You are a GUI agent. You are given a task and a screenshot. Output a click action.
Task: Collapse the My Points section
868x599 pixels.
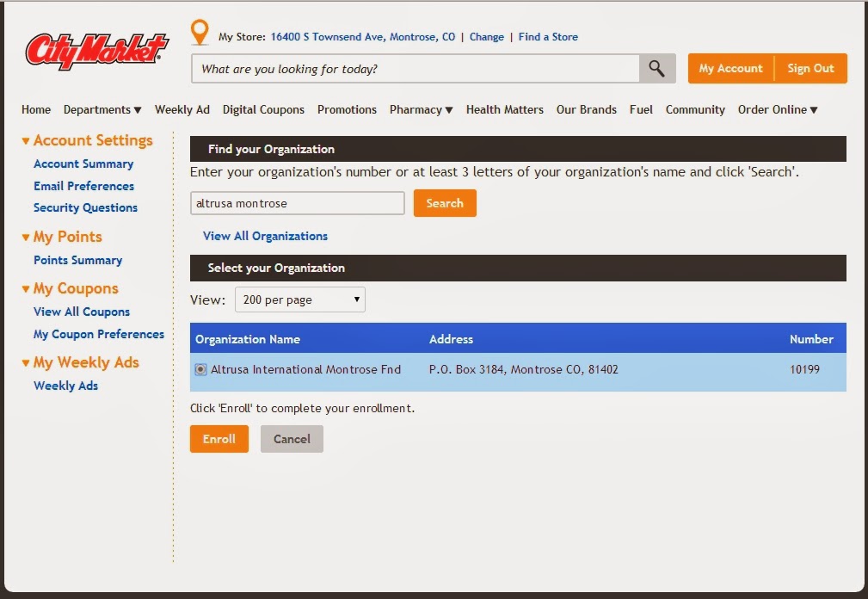pyautogui.click(x=62, y=237)
